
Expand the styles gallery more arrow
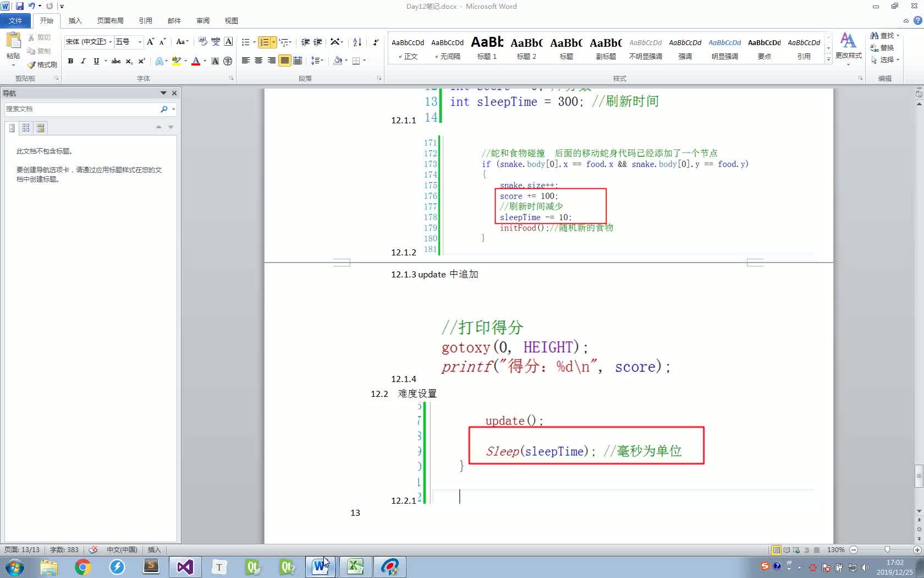828,59
